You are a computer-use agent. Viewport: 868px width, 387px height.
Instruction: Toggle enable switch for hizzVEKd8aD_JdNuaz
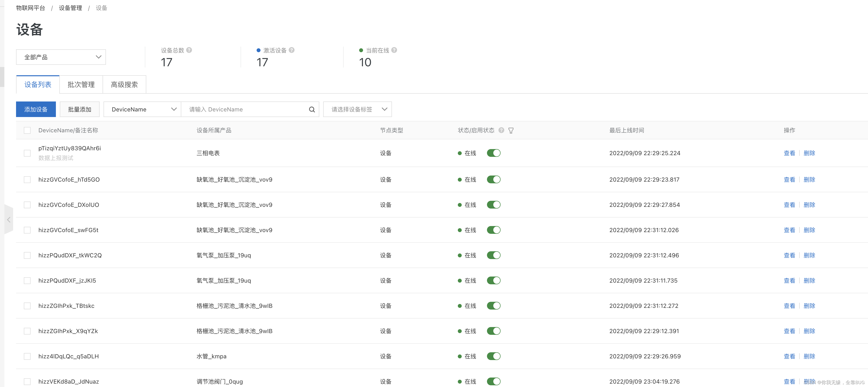494,382
